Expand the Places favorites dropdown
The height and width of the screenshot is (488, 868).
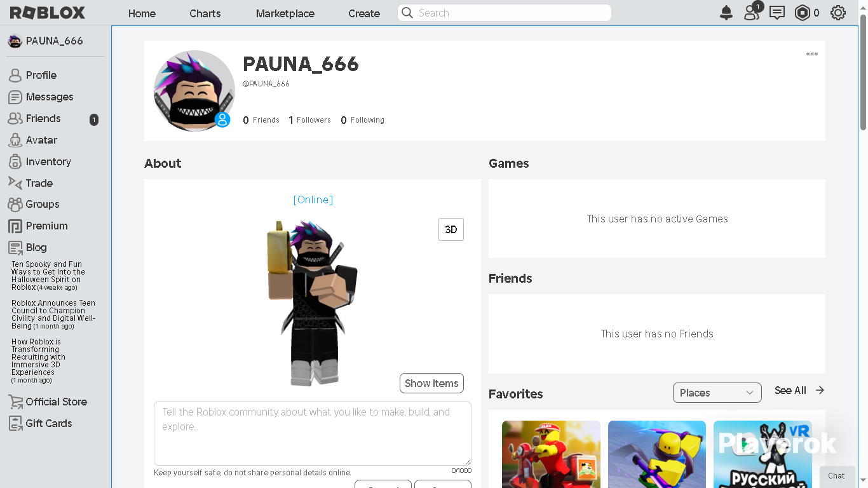point(717,393)
